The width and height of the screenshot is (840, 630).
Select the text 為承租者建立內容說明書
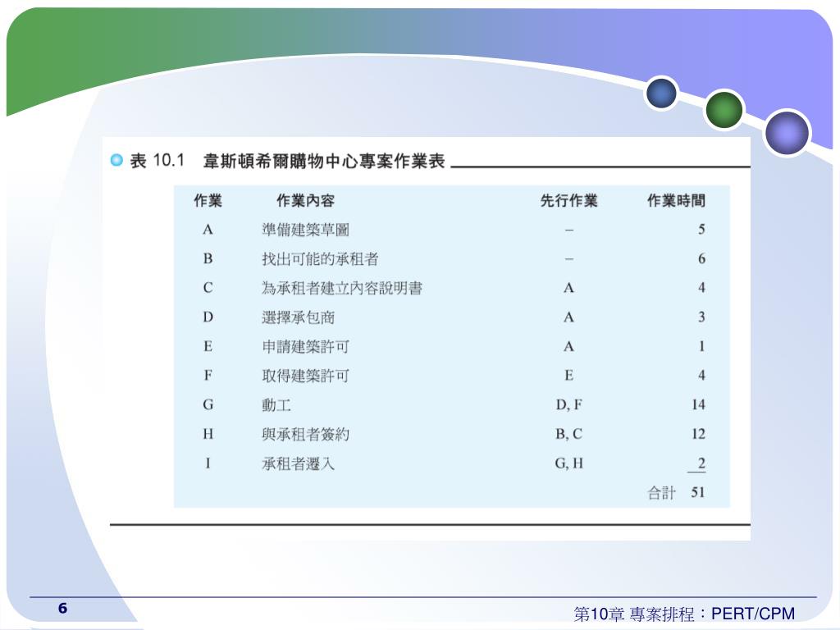pos(342,288)
